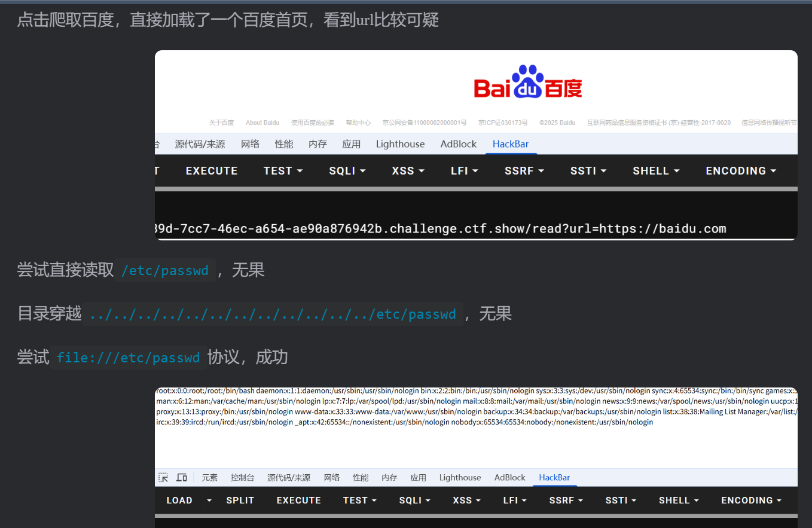Image resolution: width=812 pixels, height=528 pixels.
Task: Click the inspect element icon in DevTools
Action: [163, 477]
